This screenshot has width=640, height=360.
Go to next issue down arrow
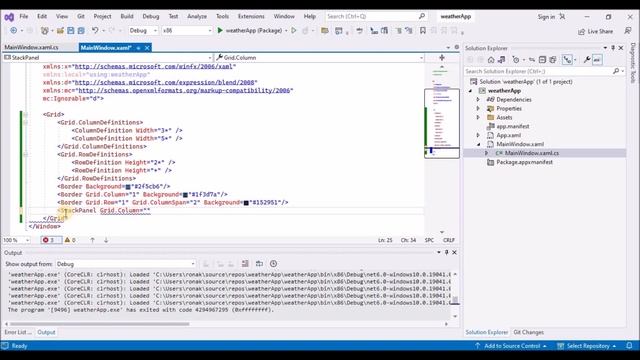106,240
